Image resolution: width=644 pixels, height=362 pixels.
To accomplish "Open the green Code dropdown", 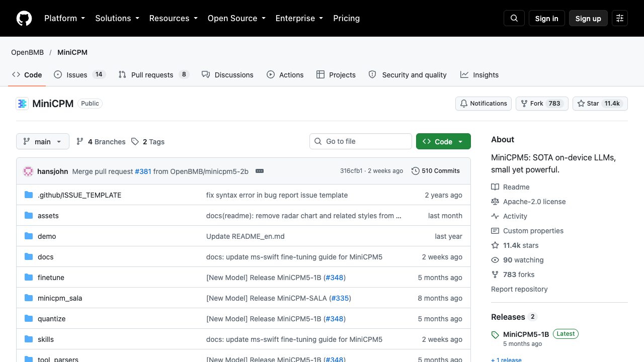I will (x=443, y=142).
